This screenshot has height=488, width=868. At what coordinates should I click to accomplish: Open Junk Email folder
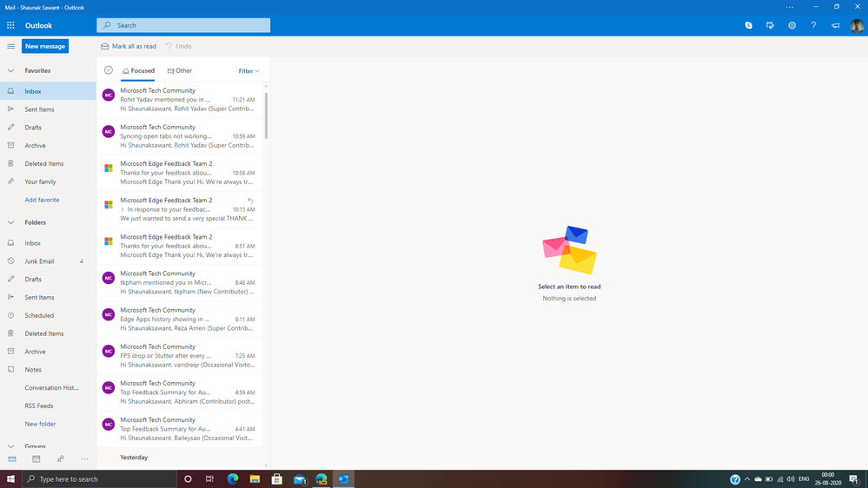click(x=48, y=261)
